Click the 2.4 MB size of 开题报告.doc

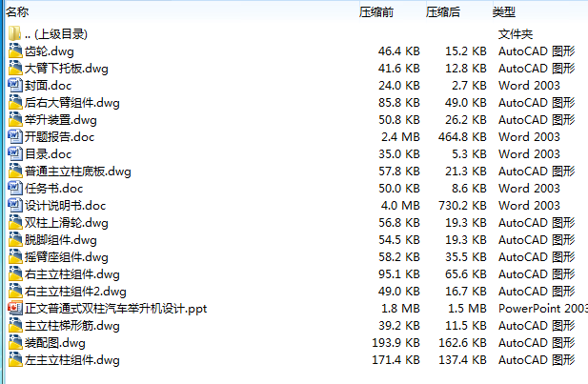click(x=400, y=137)
